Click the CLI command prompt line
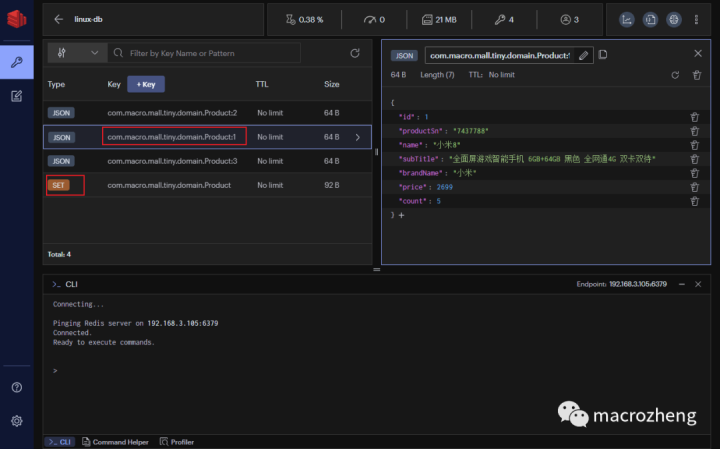The image size is (720, 449). (377, 370)
